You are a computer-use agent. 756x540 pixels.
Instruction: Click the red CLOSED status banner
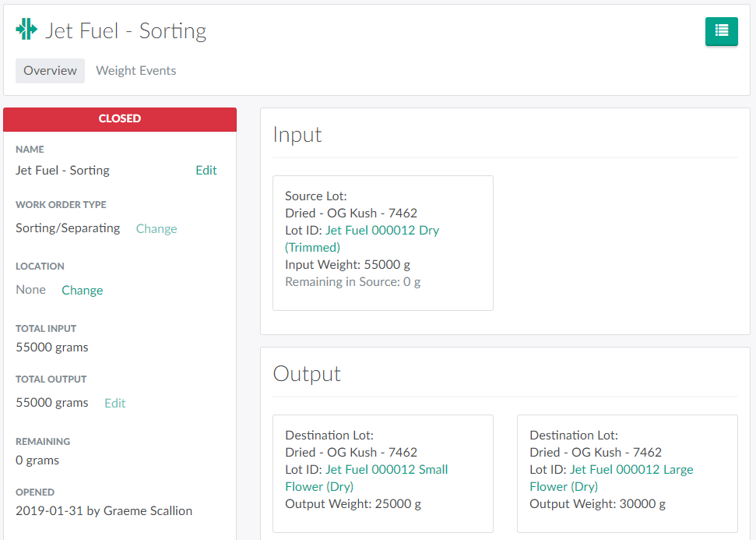pos(120,119)
